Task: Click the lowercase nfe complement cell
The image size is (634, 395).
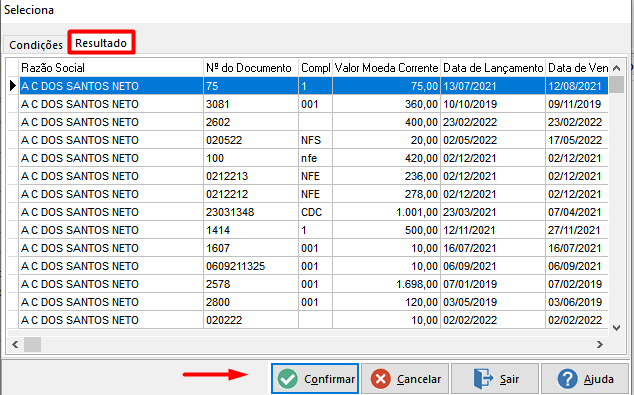Action: pyautogui.click(x=315, y=158)
